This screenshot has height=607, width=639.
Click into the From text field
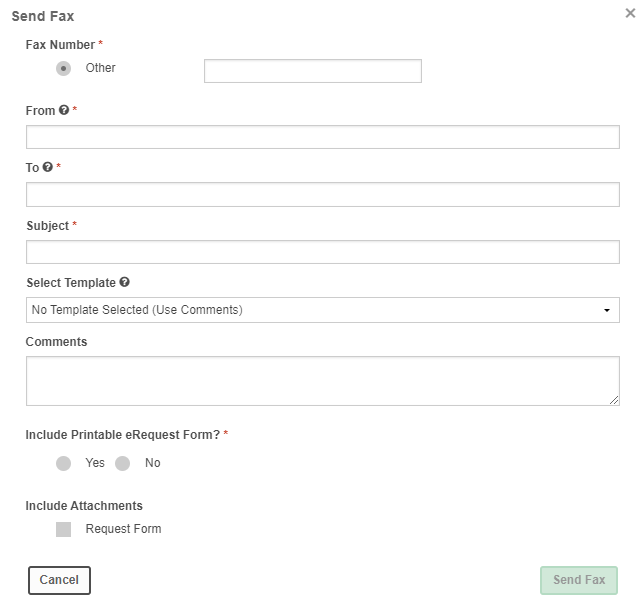[x=323, y=137]
